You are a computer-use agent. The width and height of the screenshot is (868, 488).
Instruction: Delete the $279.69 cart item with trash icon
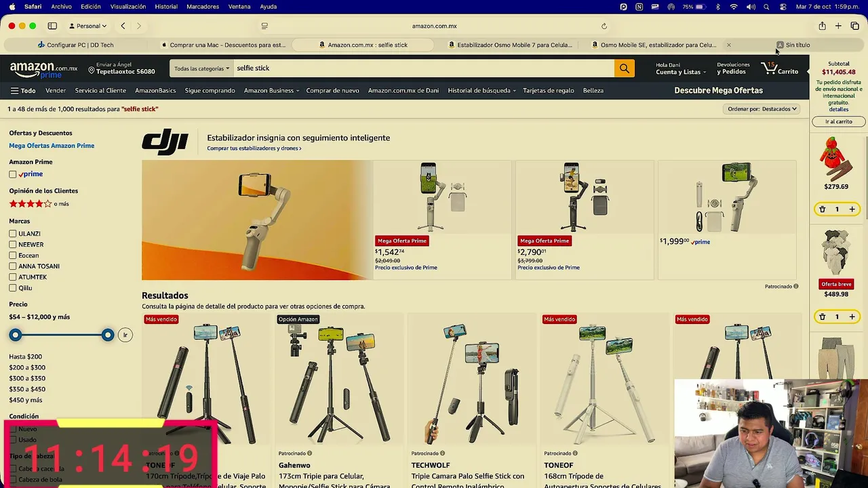point(822,209)
